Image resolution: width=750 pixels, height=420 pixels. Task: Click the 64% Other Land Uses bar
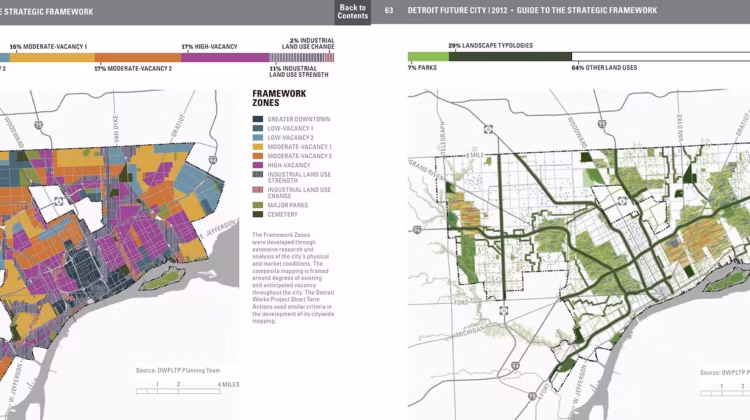pyautogui.click(x=660, y=57)
